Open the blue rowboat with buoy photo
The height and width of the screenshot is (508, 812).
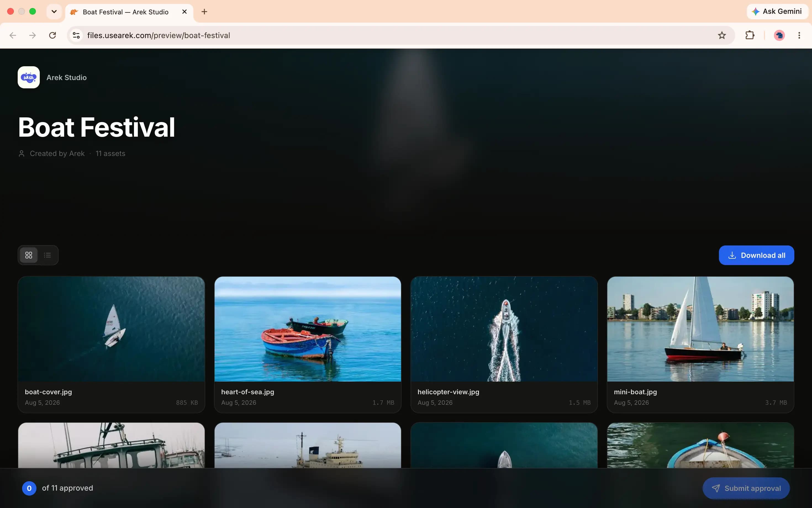click(x=700, y=445)
